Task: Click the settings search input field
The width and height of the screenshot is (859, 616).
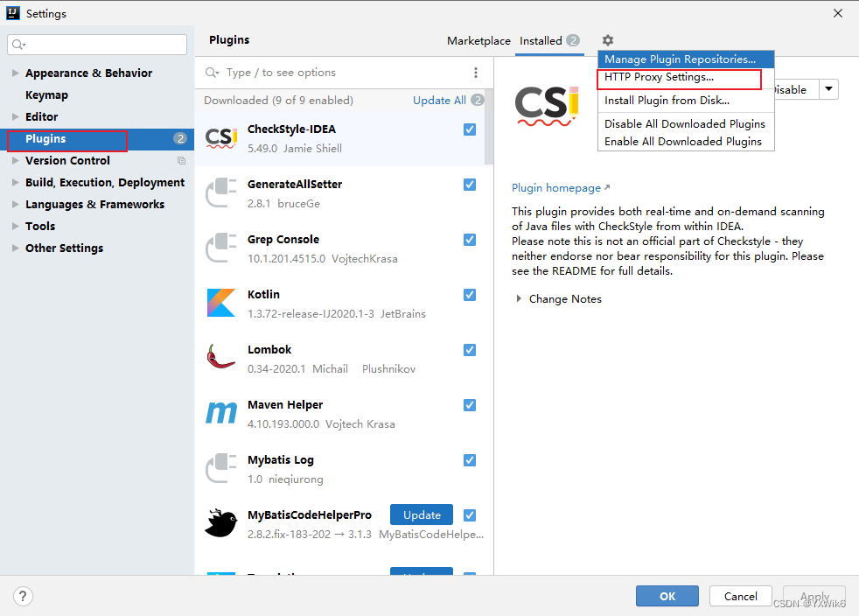Action: (x=97, y=45)
